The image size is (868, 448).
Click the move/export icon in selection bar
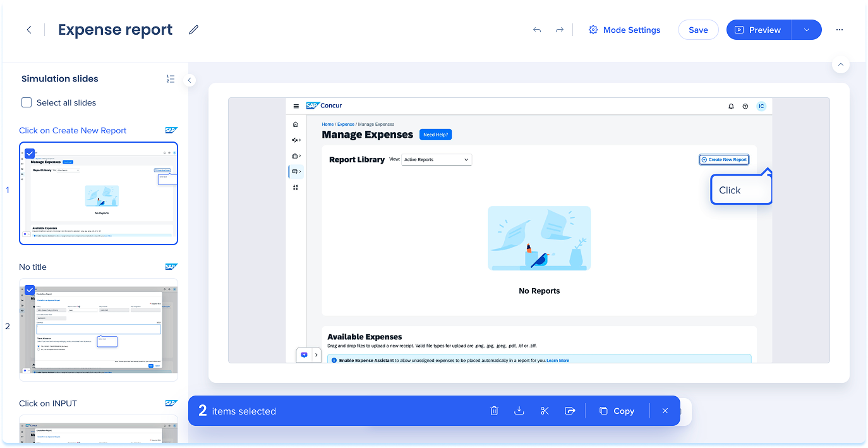pyautogui.click(x=570, y=411)
